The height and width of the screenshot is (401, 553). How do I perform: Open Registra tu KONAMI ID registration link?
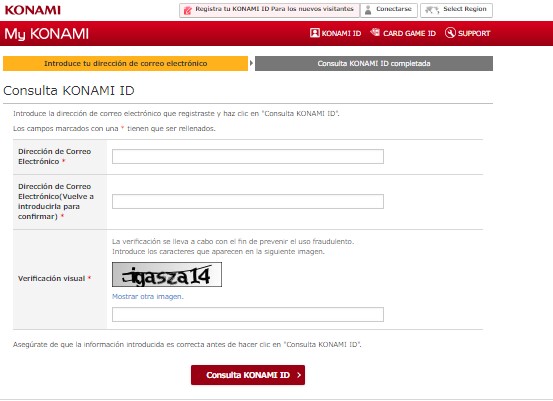269,10
